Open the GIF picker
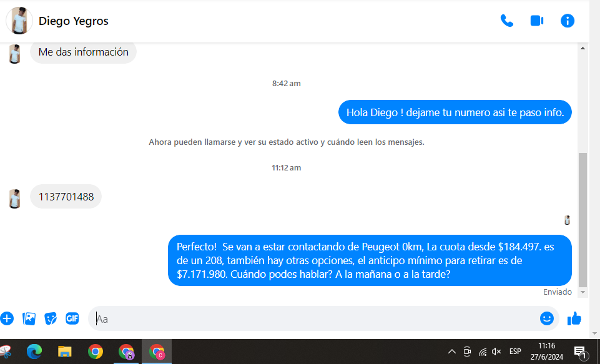This screenshot has height=364, width=600. point(72,318)
